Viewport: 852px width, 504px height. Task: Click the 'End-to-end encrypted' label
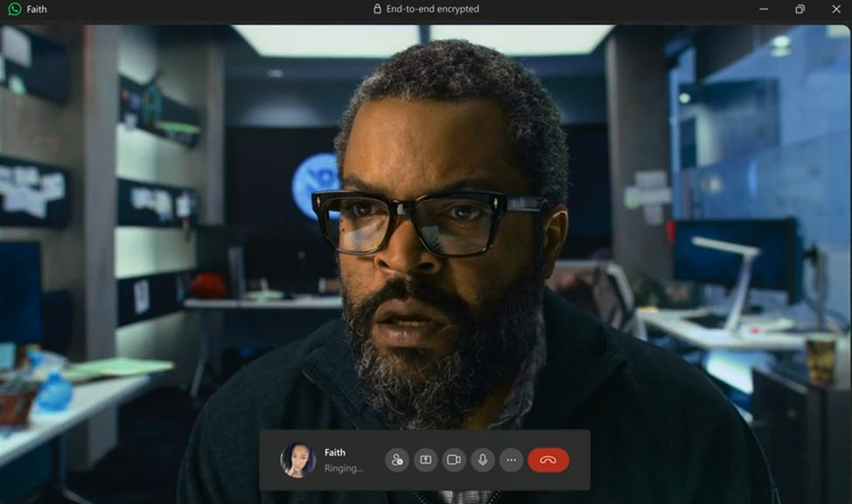433,9
